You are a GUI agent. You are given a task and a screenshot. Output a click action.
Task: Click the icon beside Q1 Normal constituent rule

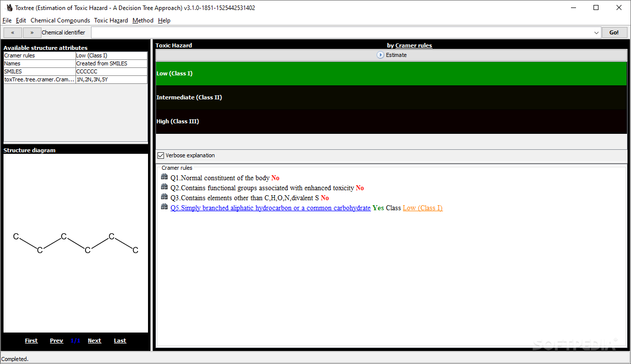pyautogui.click(x=164, y=177)
